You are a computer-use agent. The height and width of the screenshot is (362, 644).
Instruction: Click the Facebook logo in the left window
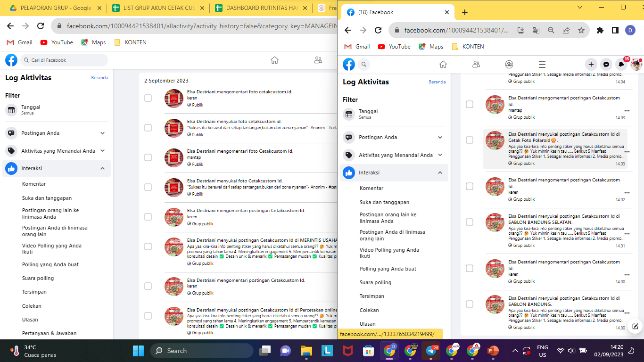pyautogui.click(x=11, y=60)
